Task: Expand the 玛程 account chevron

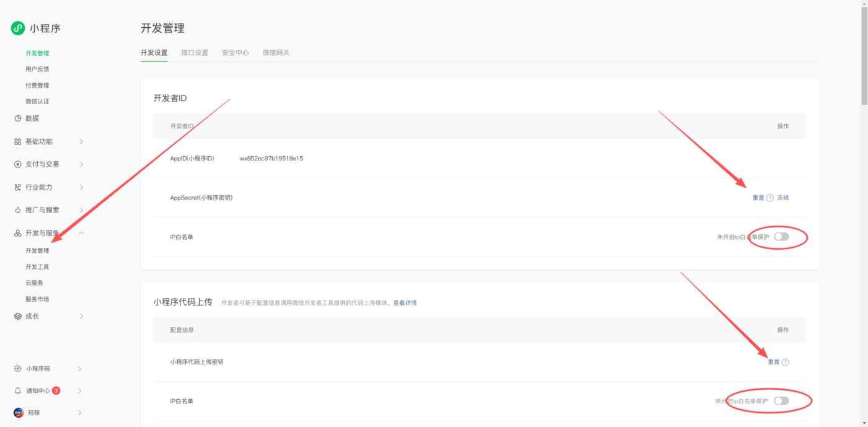Action: click(79, 413)
